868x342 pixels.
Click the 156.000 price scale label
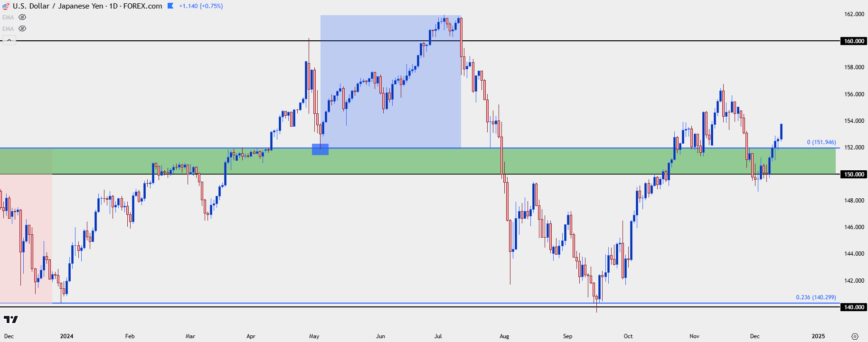coord(854,94)
